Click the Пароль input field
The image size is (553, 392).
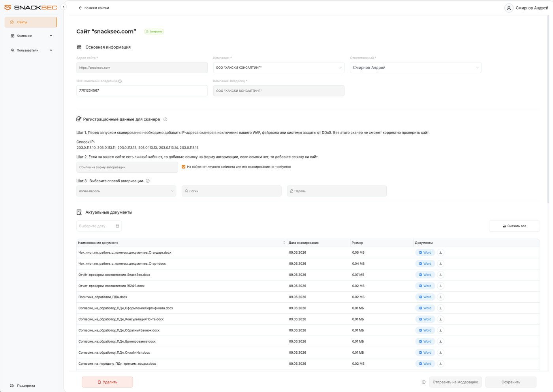coord(337,191)
